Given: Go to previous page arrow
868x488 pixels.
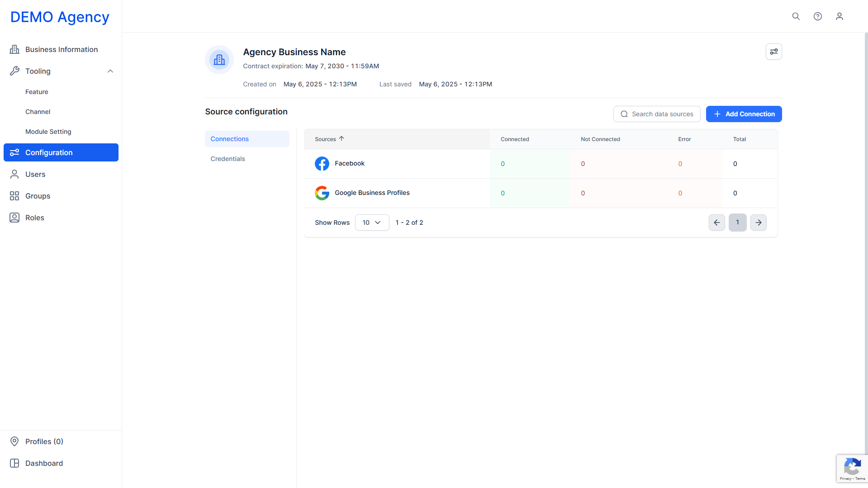Looking at the screenshot, I should click(x=717, y=223).
